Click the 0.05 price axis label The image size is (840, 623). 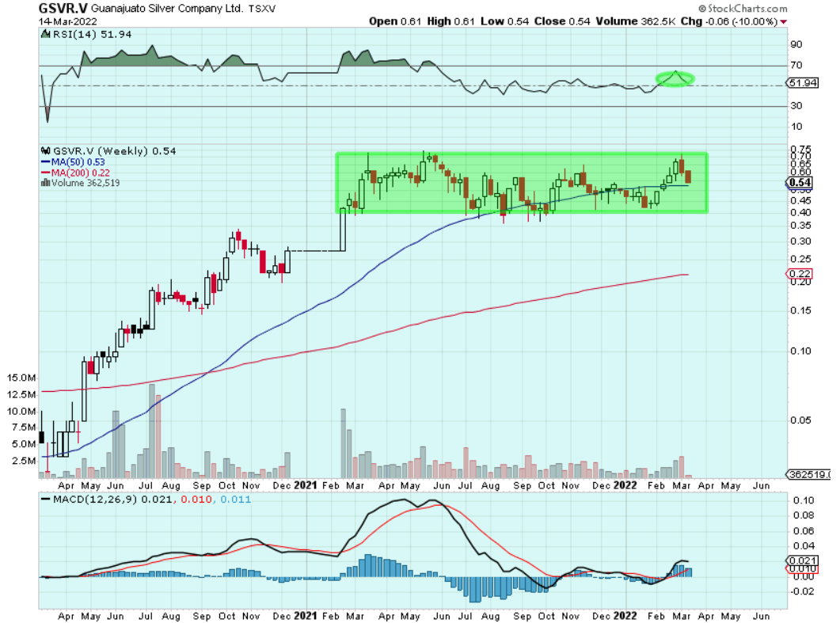point(800,420)
